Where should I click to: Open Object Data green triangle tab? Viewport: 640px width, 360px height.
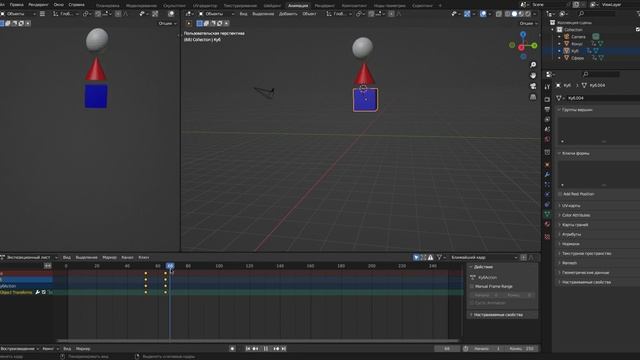[547, 214]
